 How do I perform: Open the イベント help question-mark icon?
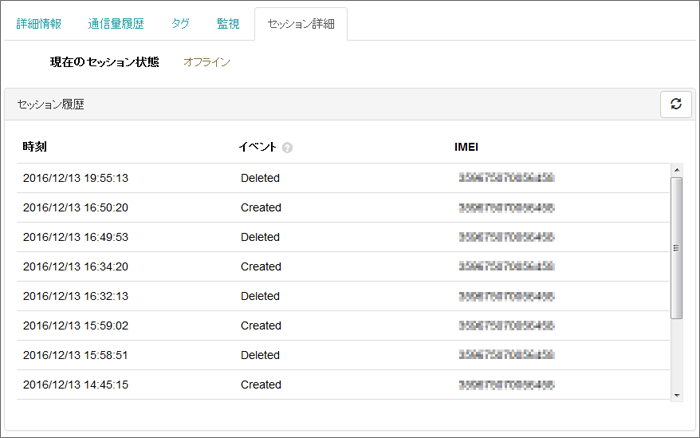288,147
